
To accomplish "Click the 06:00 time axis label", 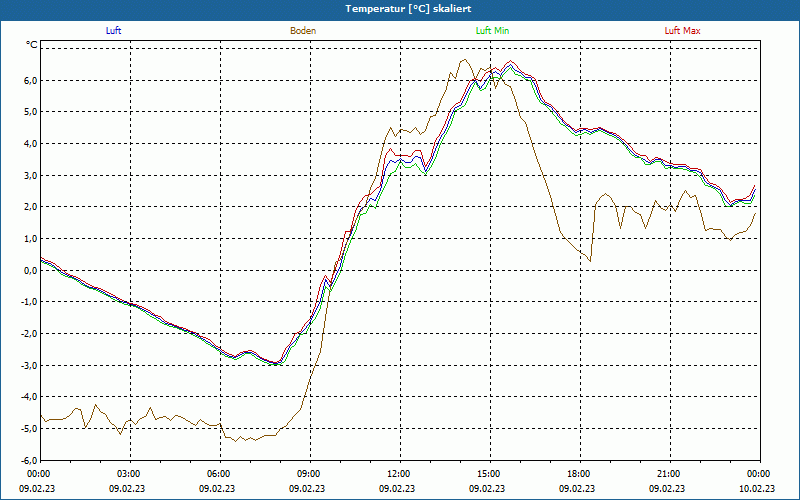I will pyautogui.click(x=220, y=474).
